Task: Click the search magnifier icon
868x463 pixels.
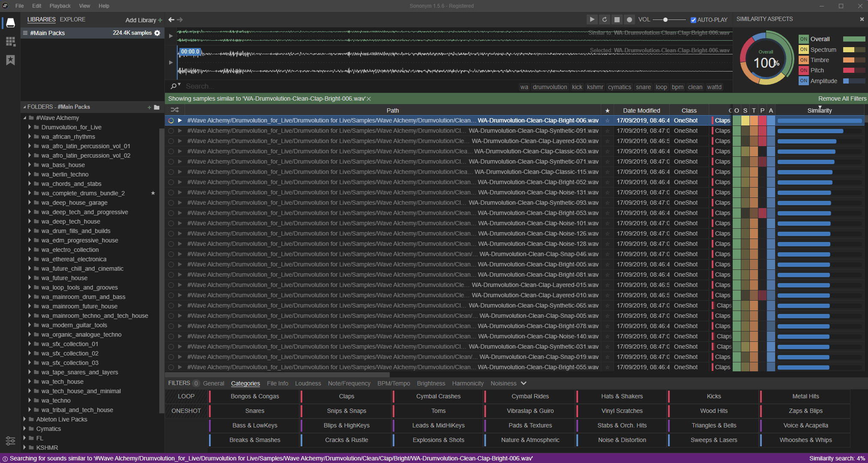Action: tap(173, 86)
